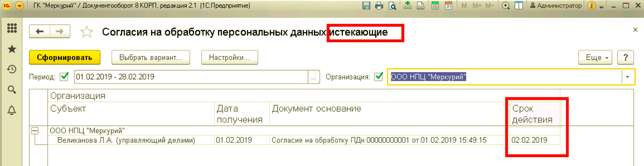Go forward with right arrow button

(60, 31)
